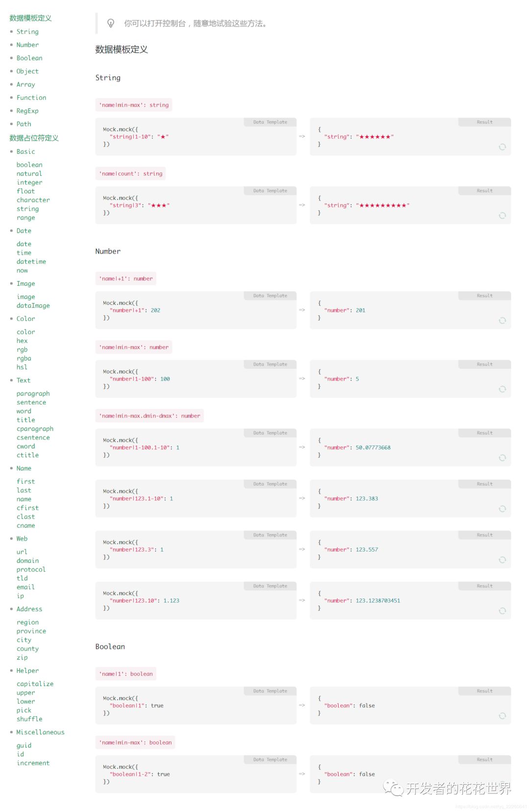This screenshot has height=812, width=529.
Task: Refresh the 50.07773668 number result
Action: 502,458
